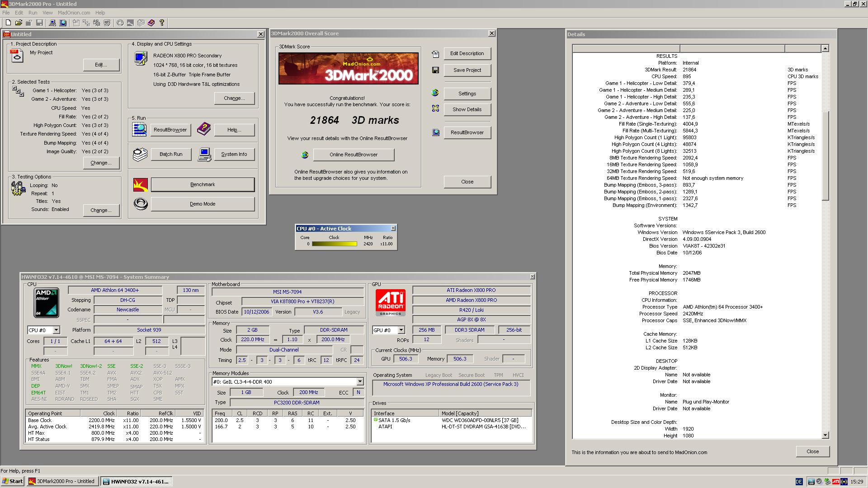This screenshot has height=488, width=868.
Task: Click the Windows Start button
Action: pyautogui.click(x=13, y=481)
